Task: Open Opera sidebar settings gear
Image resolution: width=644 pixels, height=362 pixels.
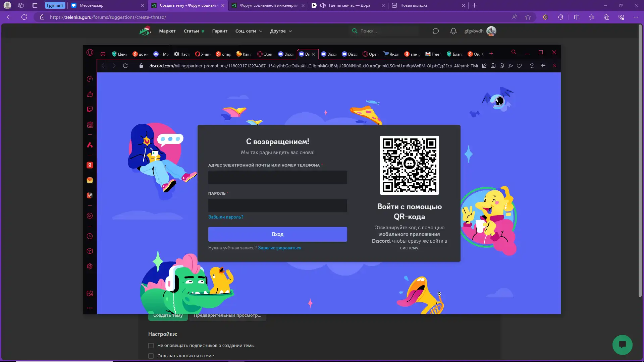Action: click(90, 266)
